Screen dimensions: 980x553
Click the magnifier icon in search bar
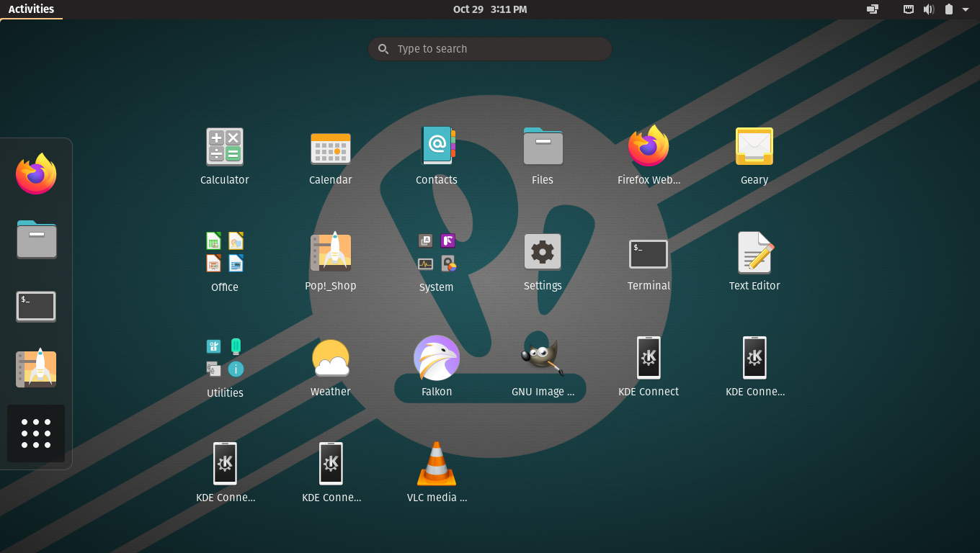pos(383,49)
